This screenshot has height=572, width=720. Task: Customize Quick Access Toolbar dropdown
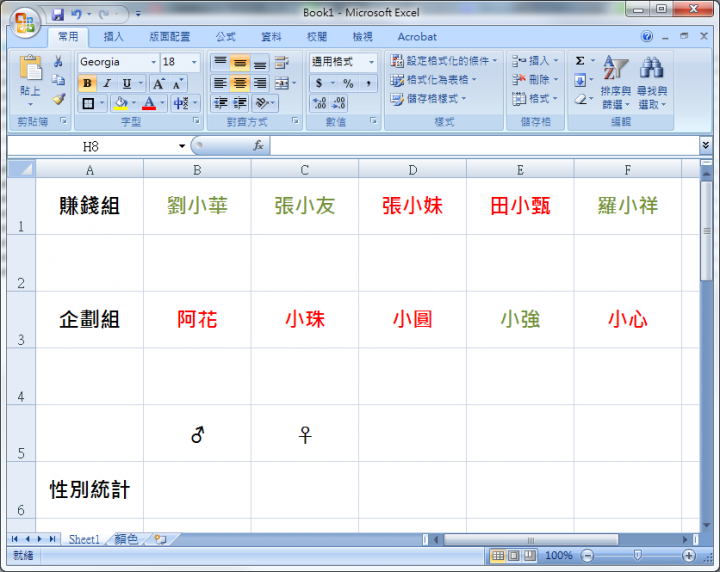(138, 14)
